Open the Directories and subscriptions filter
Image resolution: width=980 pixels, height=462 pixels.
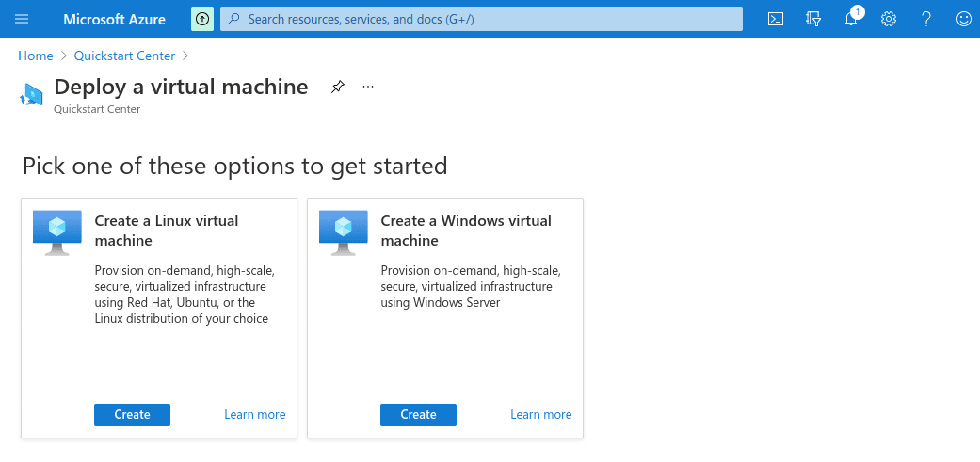813,19
